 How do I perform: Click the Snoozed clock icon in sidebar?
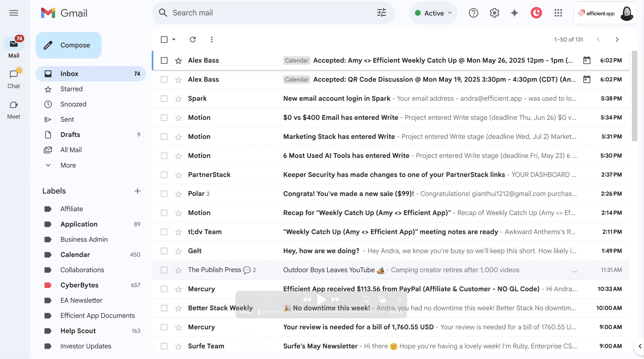pyautogui.click(x=48, y=104)
